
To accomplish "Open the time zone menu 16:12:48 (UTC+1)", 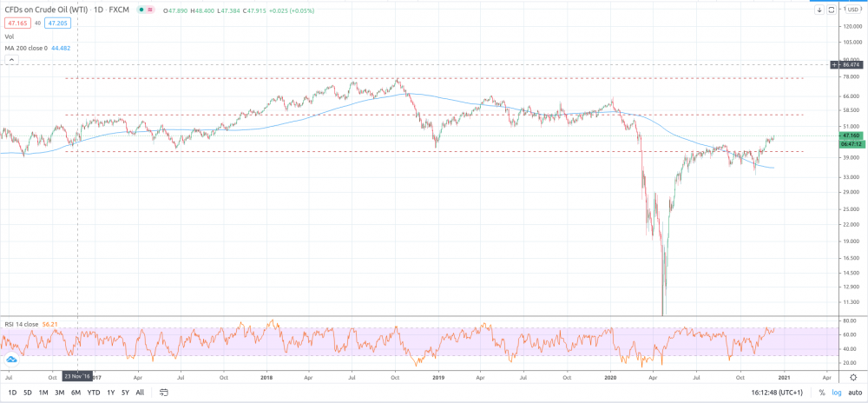I will pyautogui.click(x=778, y=393).
